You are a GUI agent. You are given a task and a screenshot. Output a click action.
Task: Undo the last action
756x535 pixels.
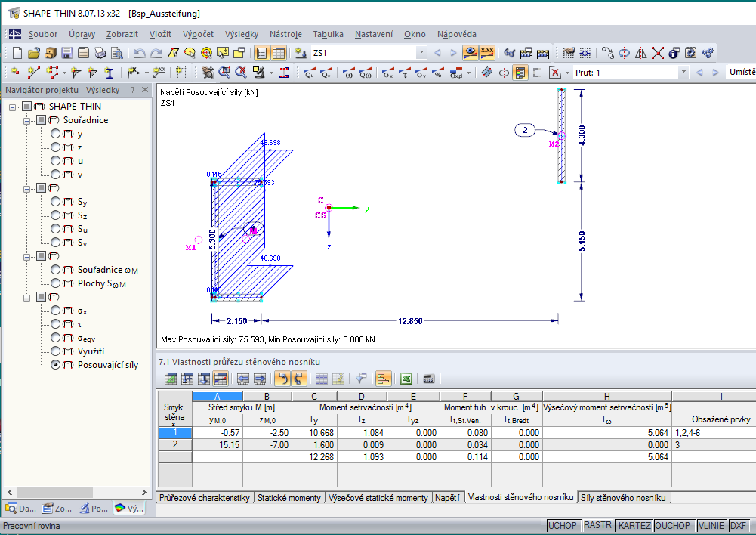pos(139,53)
